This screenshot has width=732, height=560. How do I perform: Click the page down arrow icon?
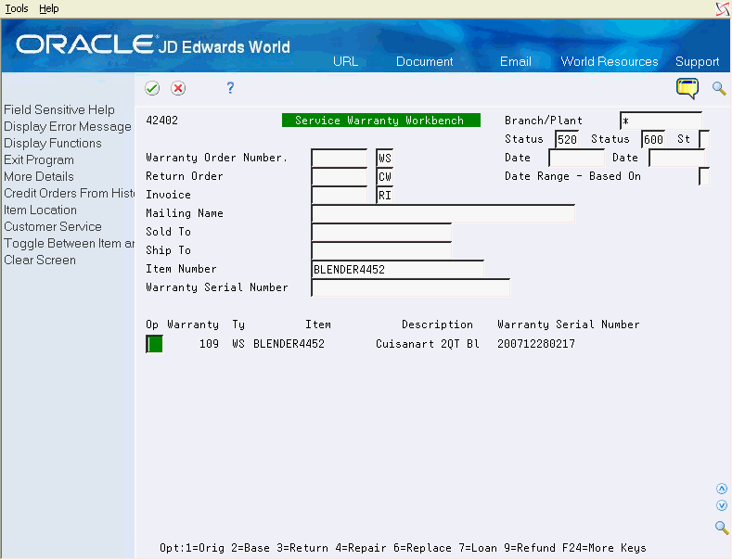[x=722, y=505]
